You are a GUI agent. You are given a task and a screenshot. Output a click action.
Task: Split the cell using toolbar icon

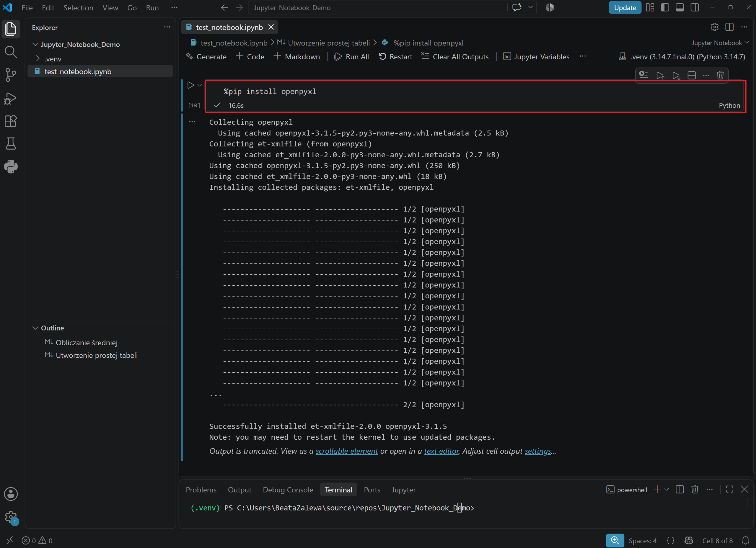(x=692, y=75)
